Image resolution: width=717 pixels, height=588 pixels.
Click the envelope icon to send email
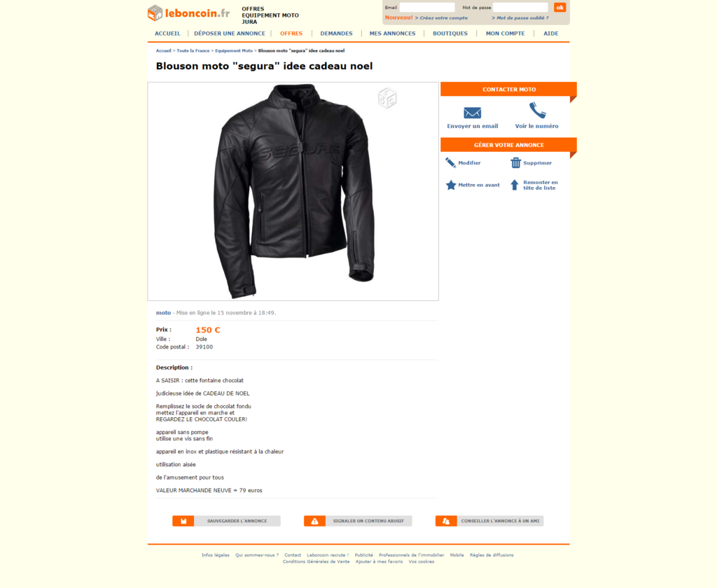click(472, 113)
